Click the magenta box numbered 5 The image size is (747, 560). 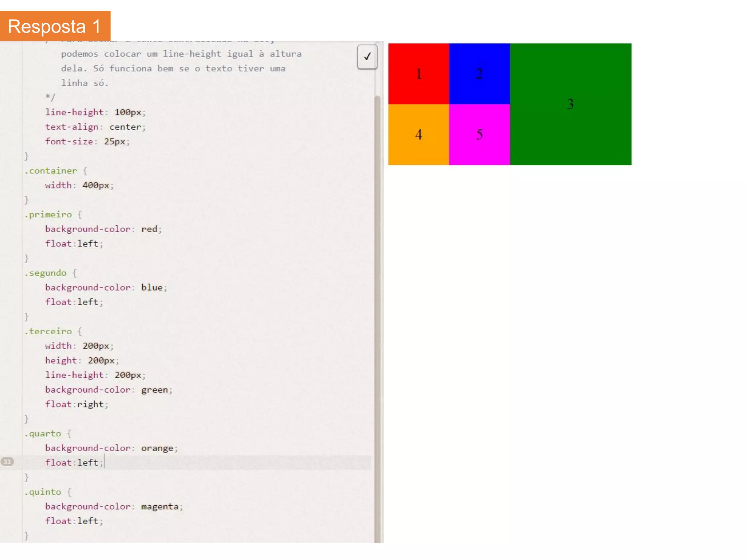479,135
